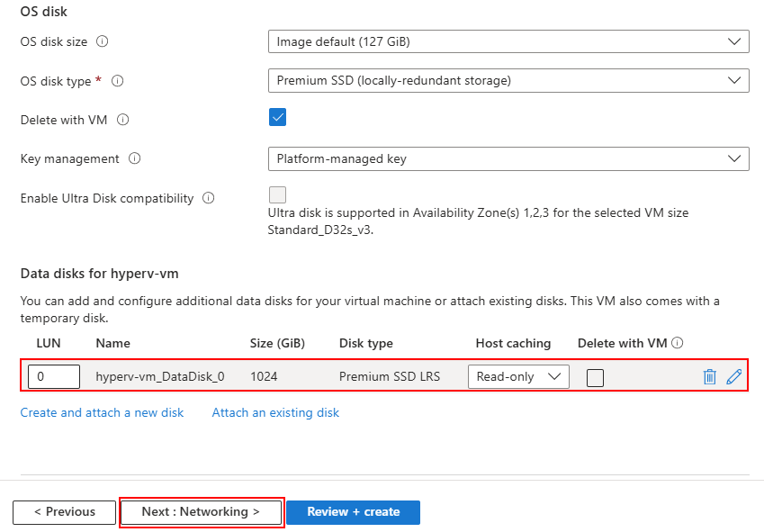
Task: Click the Size (GiB) column header
Action: click(x=277, y=344)
